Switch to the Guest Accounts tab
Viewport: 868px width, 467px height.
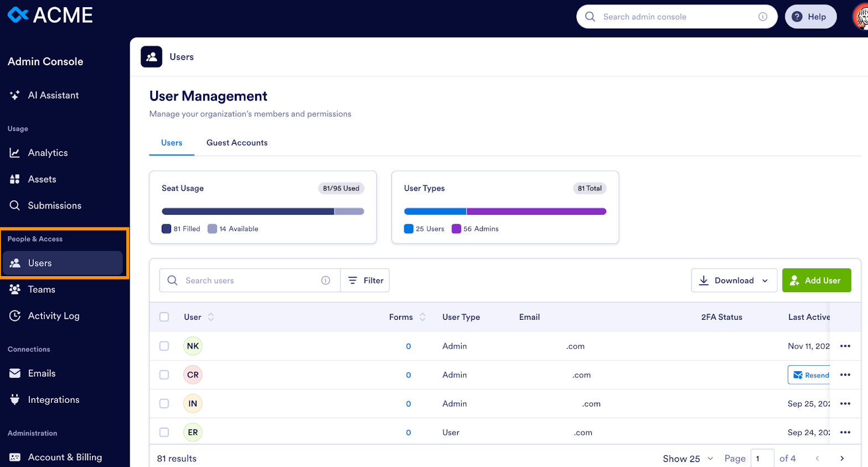click(x=237, y=143)
